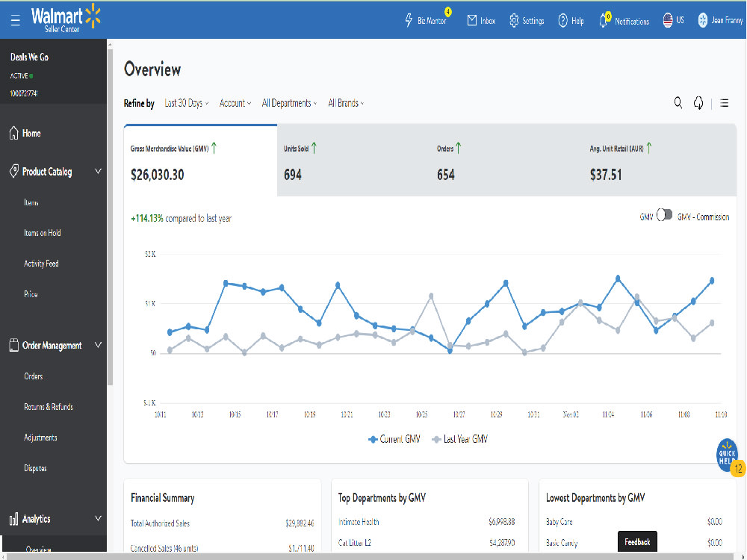Go to Home in sidebar
This screenshot has width=747, height=560.
click(x=31, y=134)
